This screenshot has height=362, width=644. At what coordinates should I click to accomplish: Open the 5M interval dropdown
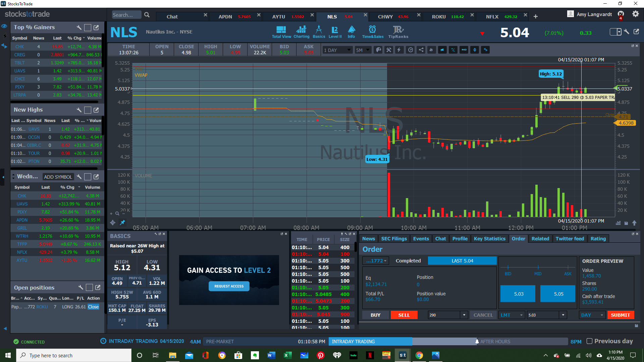tap(363, 50)
